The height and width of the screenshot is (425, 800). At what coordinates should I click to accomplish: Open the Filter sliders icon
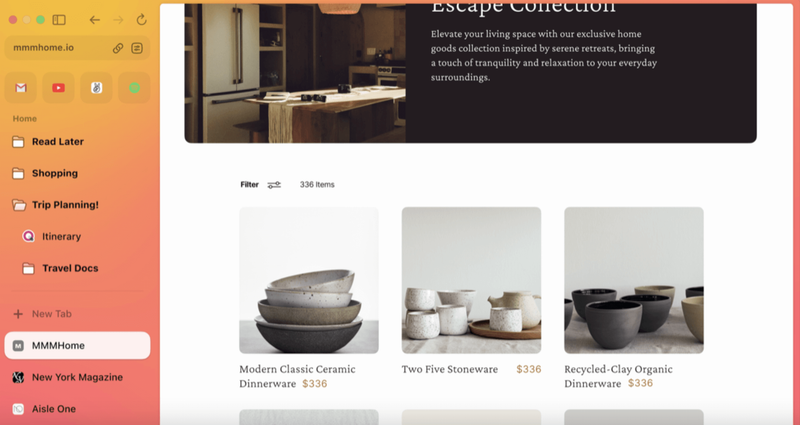274,185
